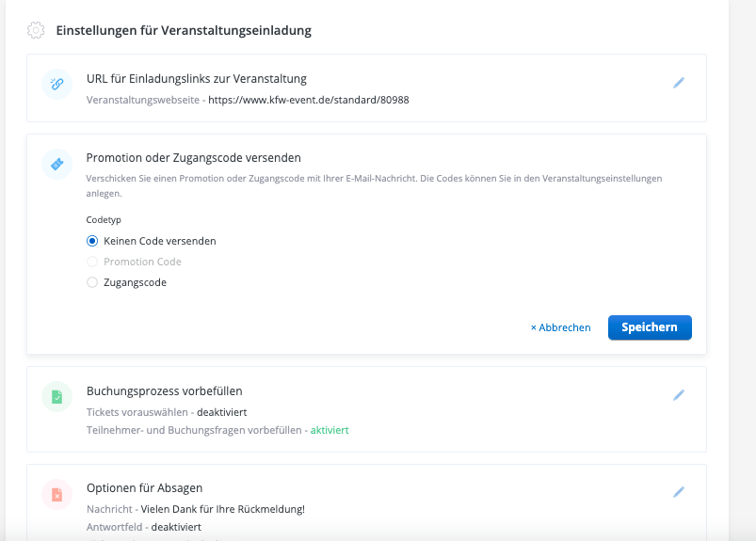The width and height of the screenshot is (756, 541).
Task: Click green document icon for Buchungsprozess vorbefüllen
Action: [56, 396]
